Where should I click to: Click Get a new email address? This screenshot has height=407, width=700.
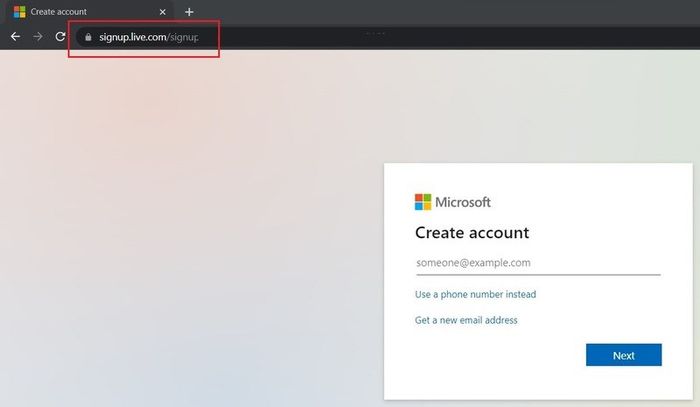pyautogui.click(x=466, y=320)
